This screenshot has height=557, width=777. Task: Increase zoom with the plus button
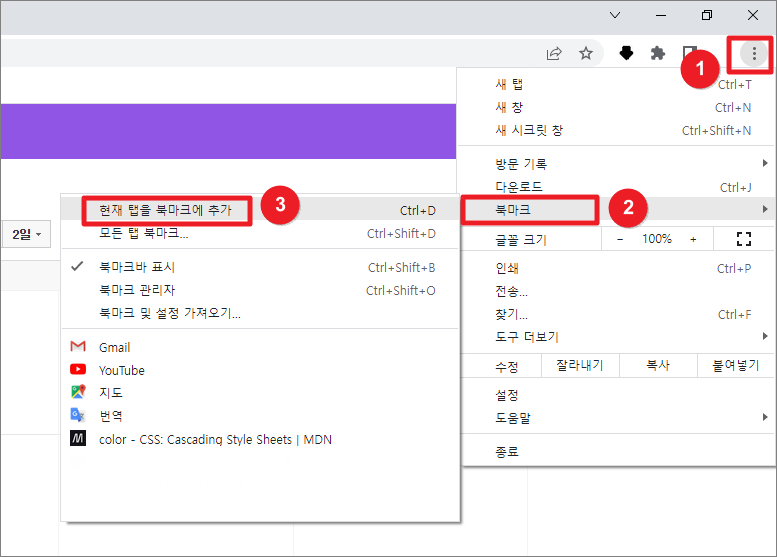point(693,239)
